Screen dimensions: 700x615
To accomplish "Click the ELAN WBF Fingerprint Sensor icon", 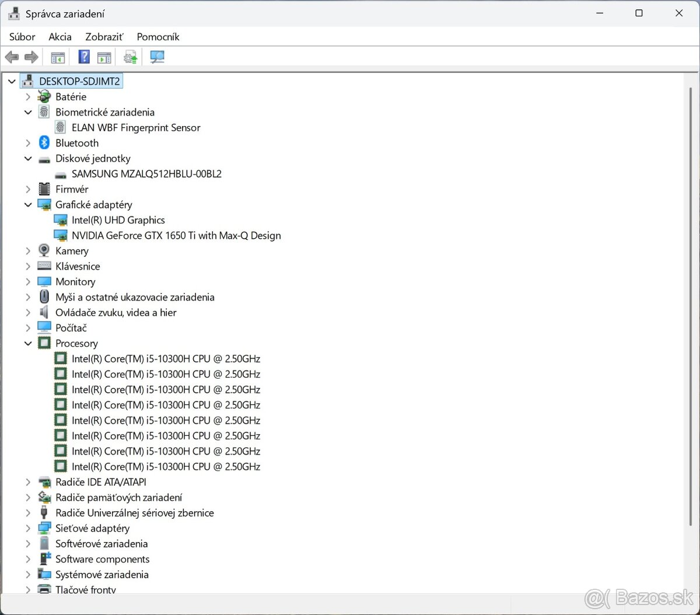I will (x=60, y=128).
